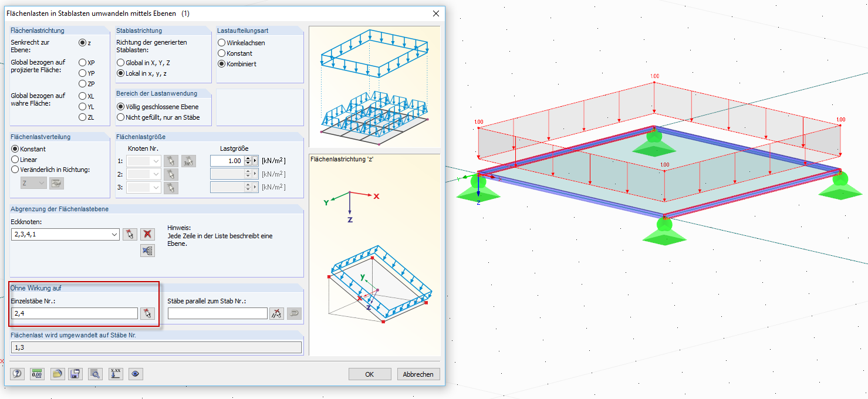
Task: Choose Global in X, Y, Z member load direction
Action: 120,62
